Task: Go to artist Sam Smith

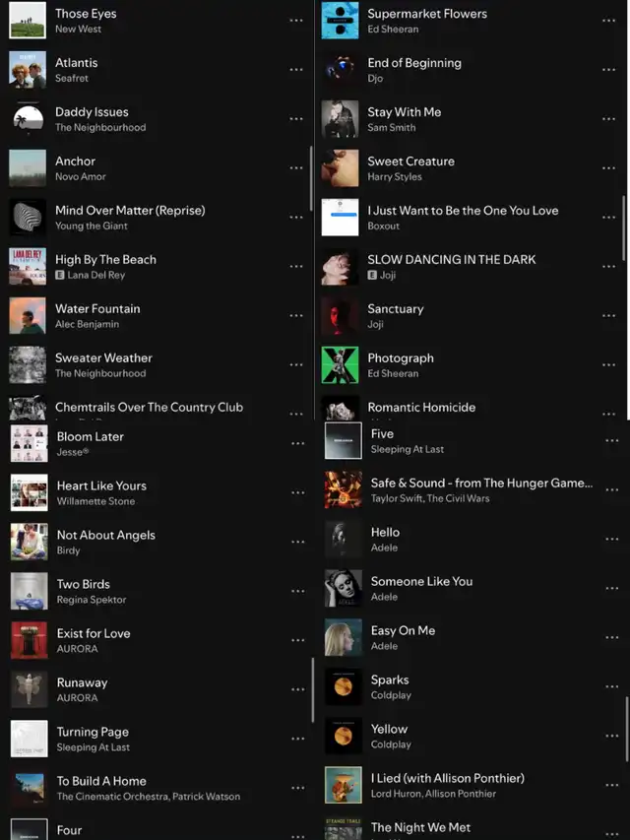Action: tap(392, 127)
